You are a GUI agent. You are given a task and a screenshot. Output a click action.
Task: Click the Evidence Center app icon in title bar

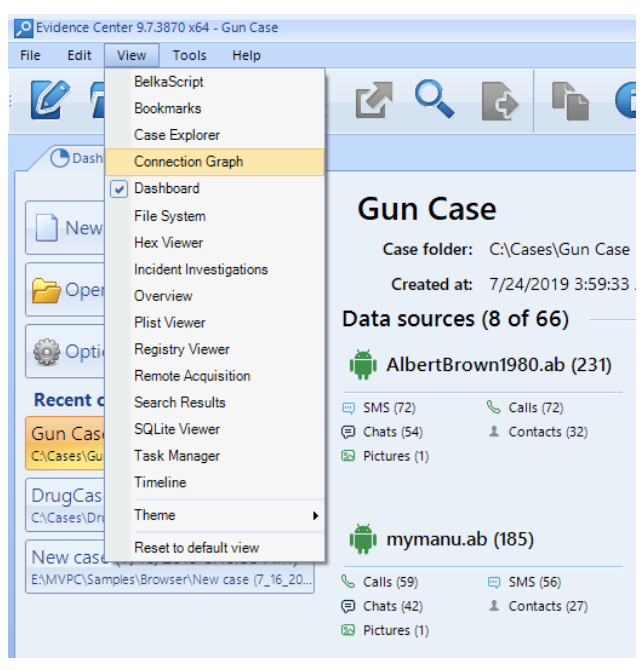(23, 28)
